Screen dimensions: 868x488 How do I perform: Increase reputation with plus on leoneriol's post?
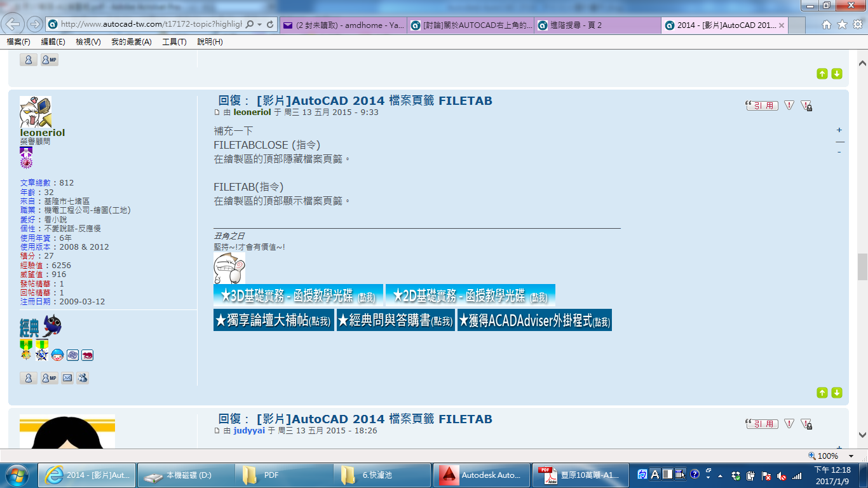click(839, 130)
